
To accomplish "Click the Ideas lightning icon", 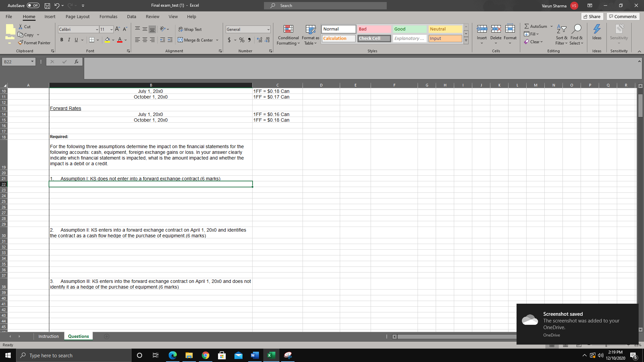I will tap(597, 29).
